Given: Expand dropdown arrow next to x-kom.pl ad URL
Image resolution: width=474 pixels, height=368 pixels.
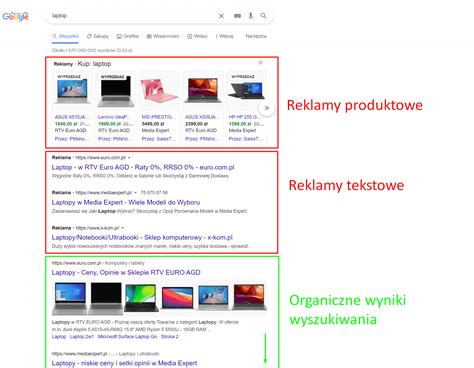Looking at the screenshot, I should 123,228.
